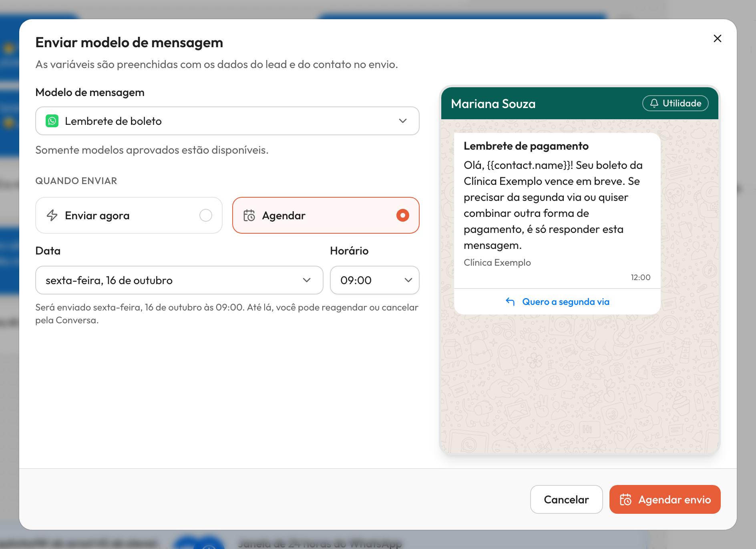
Task: Click the message body with {{contact.name}}
Action: click(553, 205)
